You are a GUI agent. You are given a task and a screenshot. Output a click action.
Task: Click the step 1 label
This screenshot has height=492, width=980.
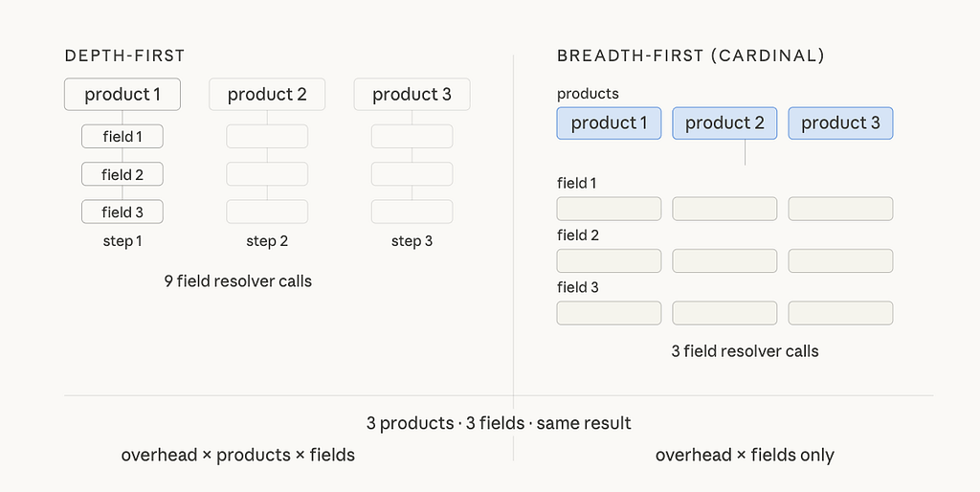click(122, 241)
